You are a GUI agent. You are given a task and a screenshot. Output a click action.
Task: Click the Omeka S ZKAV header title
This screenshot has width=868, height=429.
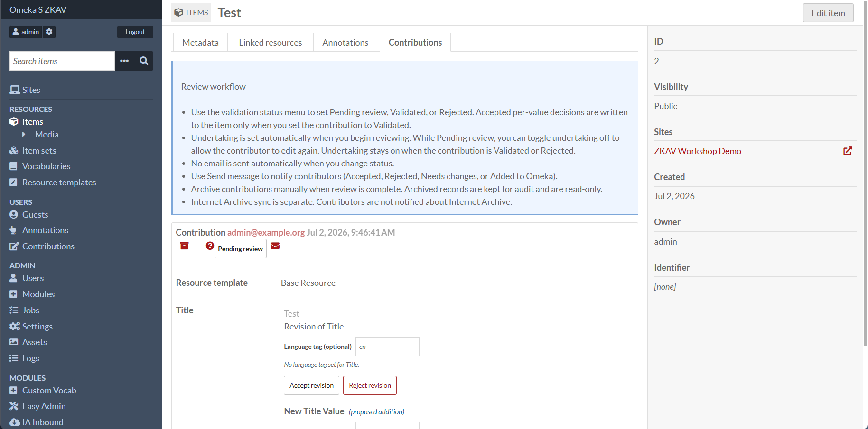point(38,9)
